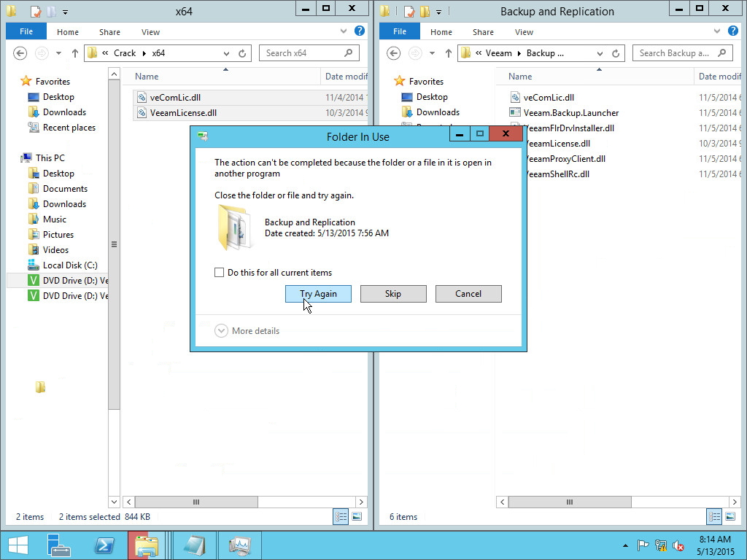
Task: Expand More details in the dialog
Action: 247,330
